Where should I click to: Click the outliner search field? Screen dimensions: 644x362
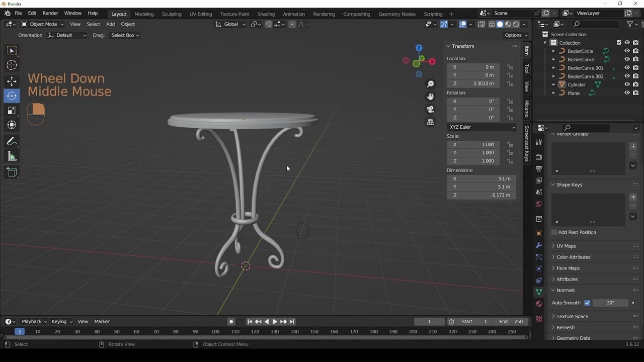[x=596, y=24]
